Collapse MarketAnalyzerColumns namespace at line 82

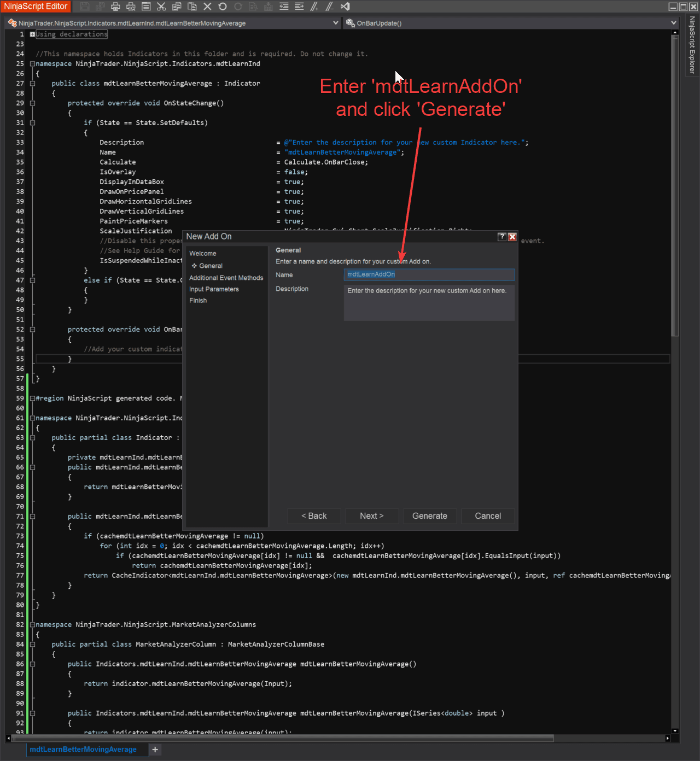32,625
